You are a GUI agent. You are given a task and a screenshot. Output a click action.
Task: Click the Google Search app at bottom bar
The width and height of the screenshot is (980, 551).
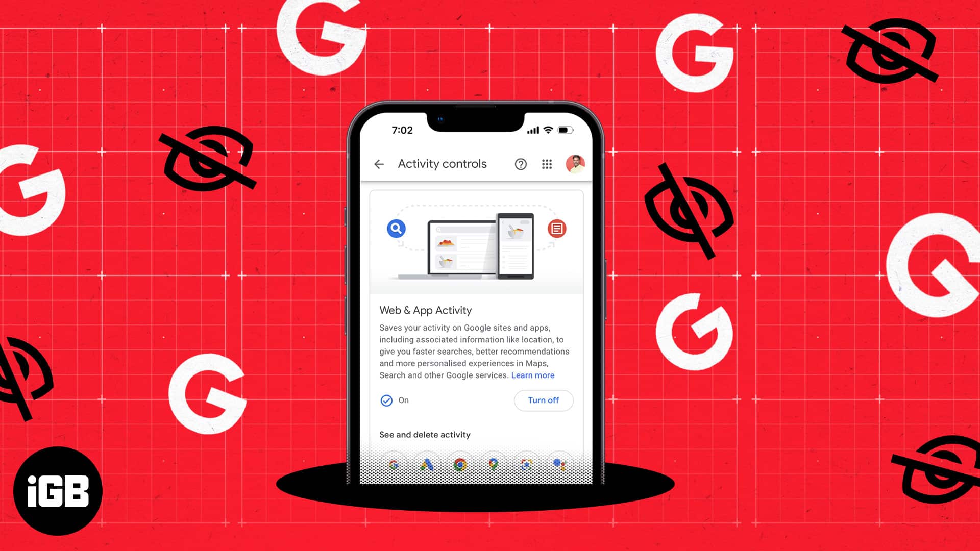[x=394, y=465]
